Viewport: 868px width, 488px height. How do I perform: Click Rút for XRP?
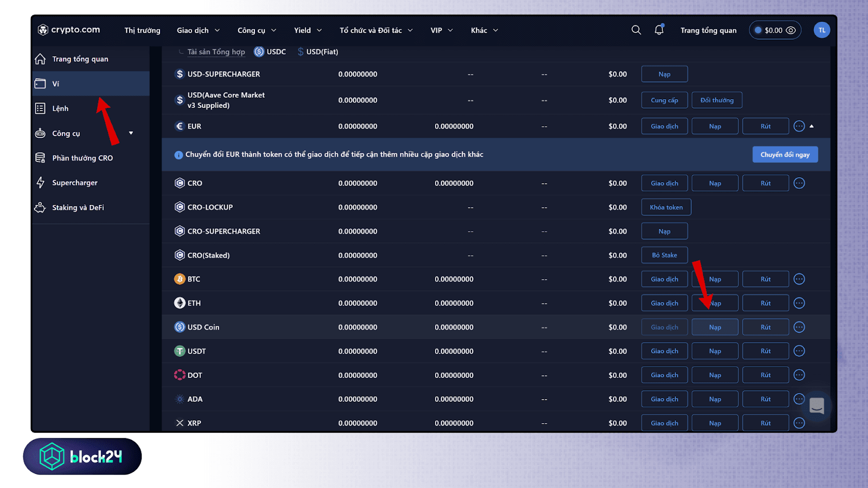(x=765, y=423)
